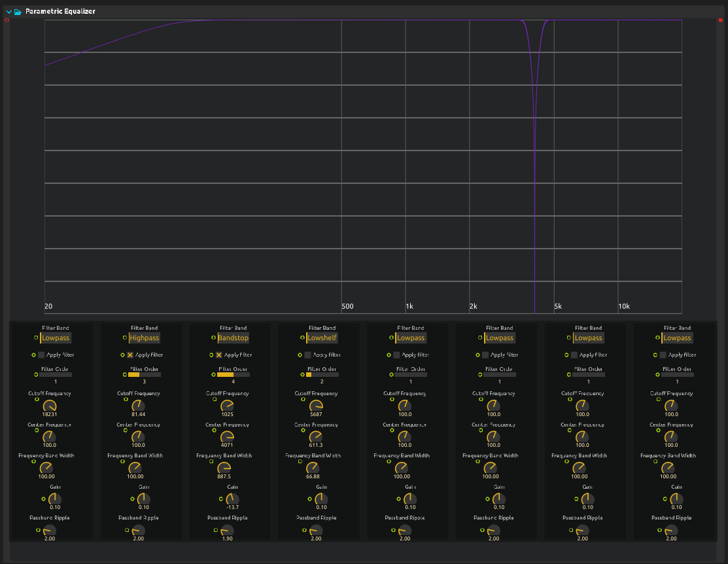
Task: Click the Frequency Band Width knob showing 887.5
Action: coord(224,468)
